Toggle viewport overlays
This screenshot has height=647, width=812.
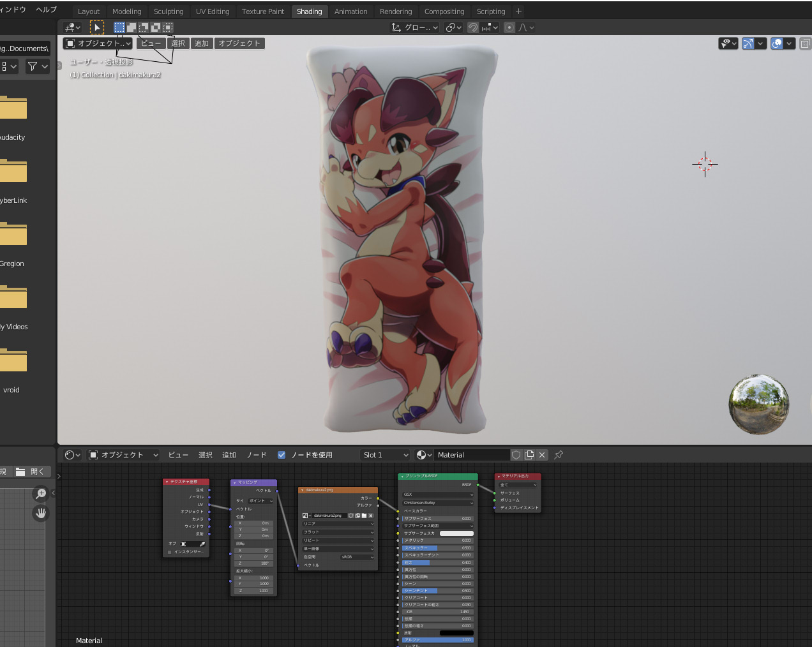point(777,43)
